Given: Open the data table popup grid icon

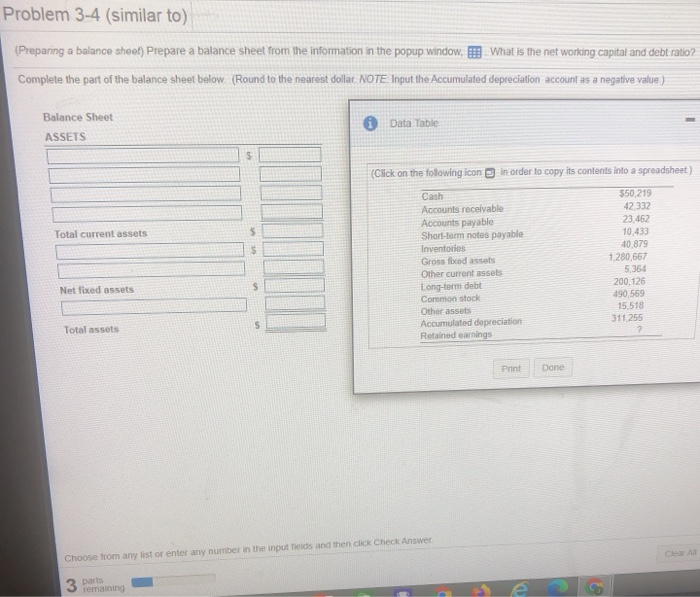Looking at the screenshot, I should pos(474,52).
